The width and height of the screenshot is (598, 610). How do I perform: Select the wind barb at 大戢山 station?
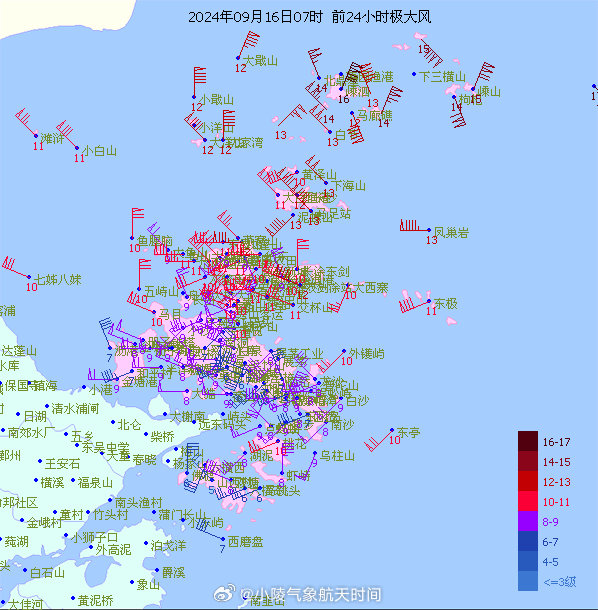click(x=248, y=45)
